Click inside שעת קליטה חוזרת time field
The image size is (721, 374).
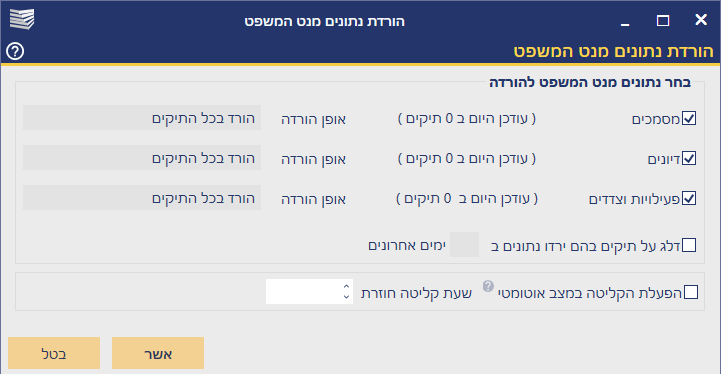coord(303,291)
